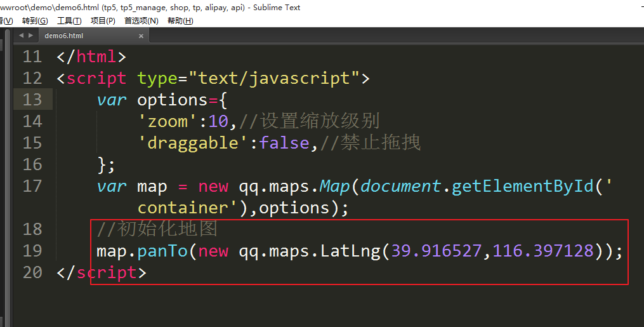644x327 pixels.
Task: Click the panTo method name
Action: click(162, 251)
